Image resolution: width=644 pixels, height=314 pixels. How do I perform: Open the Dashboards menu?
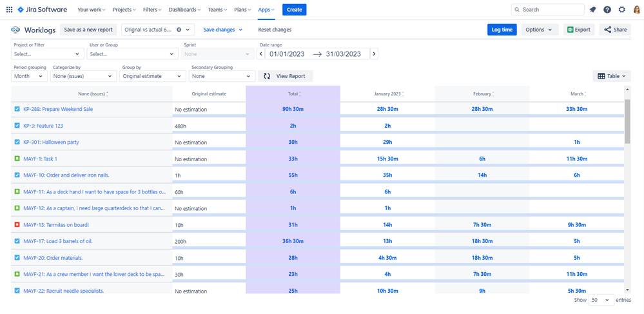click(184, 10)
